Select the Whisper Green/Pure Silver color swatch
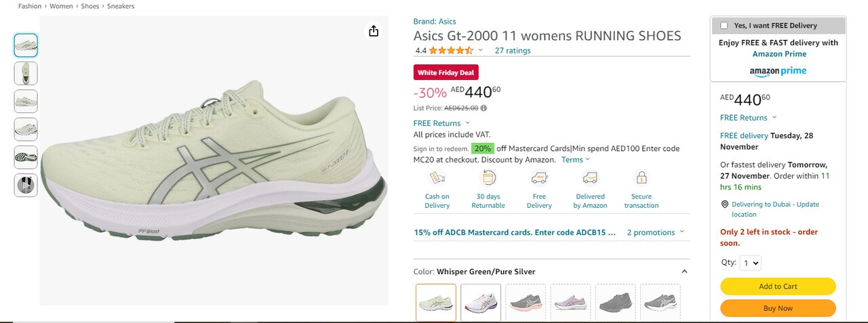The width and height of the screenshot is (868, 323). [436, 302]
